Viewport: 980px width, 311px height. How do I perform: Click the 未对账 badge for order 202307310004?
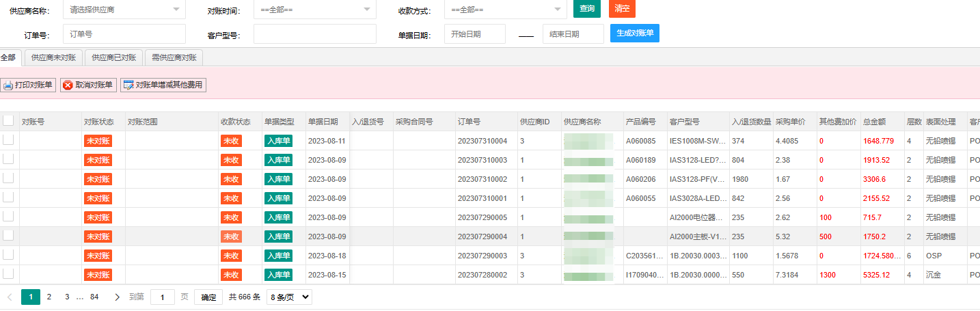click(98, 141)
